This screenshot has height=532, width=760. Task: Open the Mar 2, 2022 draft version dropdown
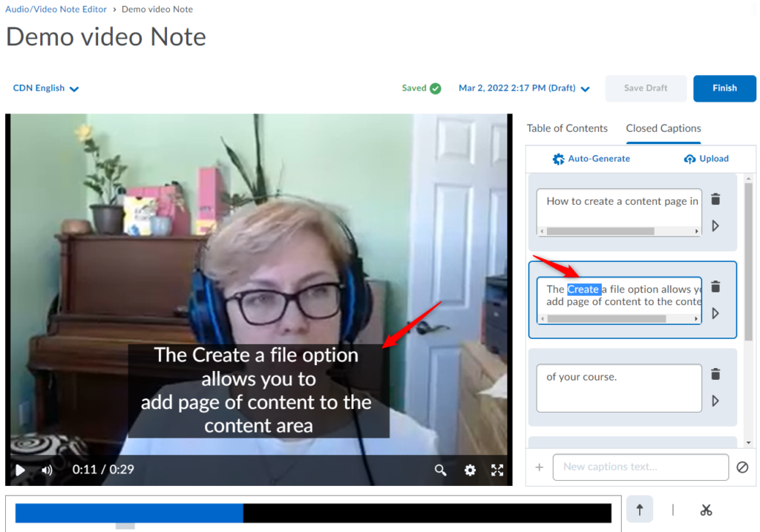524,88
